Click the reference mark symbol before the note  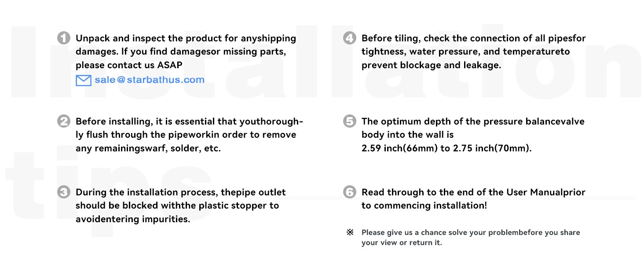tap(350, 232)
